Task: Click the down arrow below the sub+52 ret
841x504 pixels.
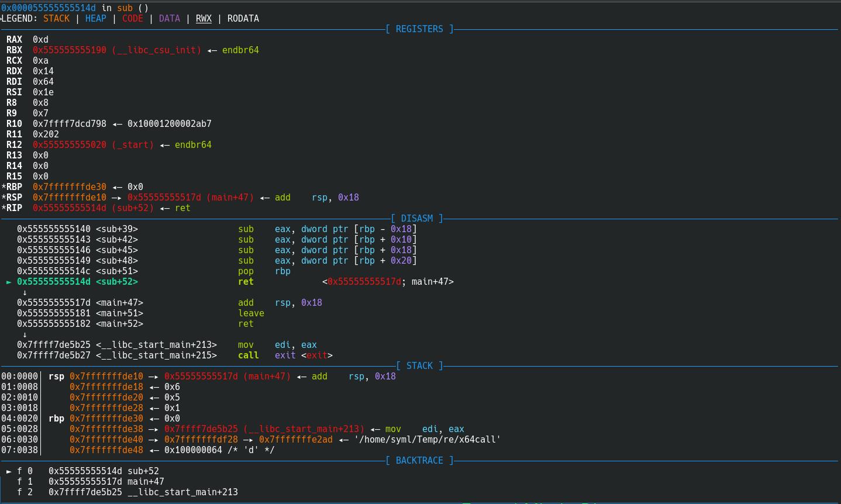Action: pos(25,292)
